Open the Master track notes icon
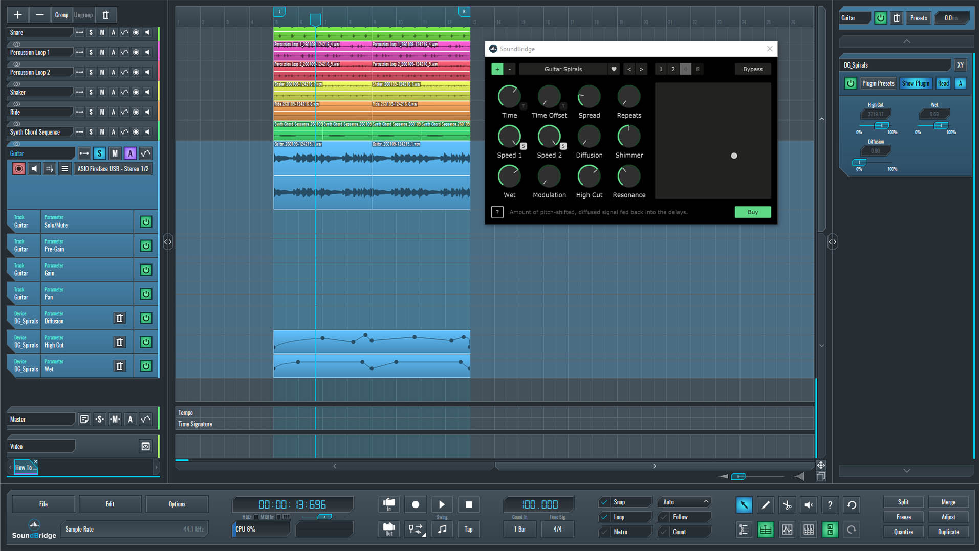 (x=84, y=420)
